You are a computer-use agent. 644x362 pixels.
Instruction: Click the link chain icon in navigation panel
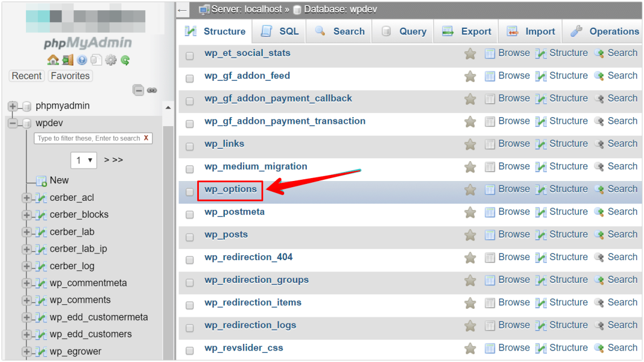pos(152,90)
